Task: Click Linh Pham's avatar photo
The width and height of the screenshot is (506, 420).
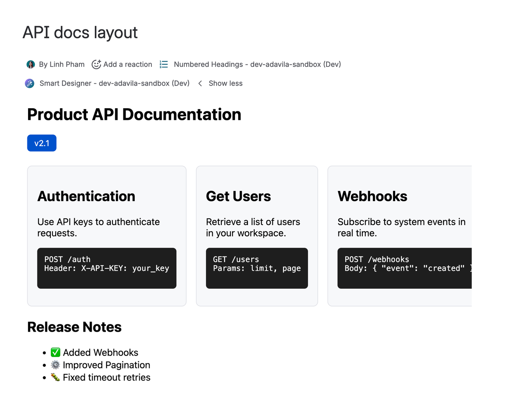Action: point(30,64)
